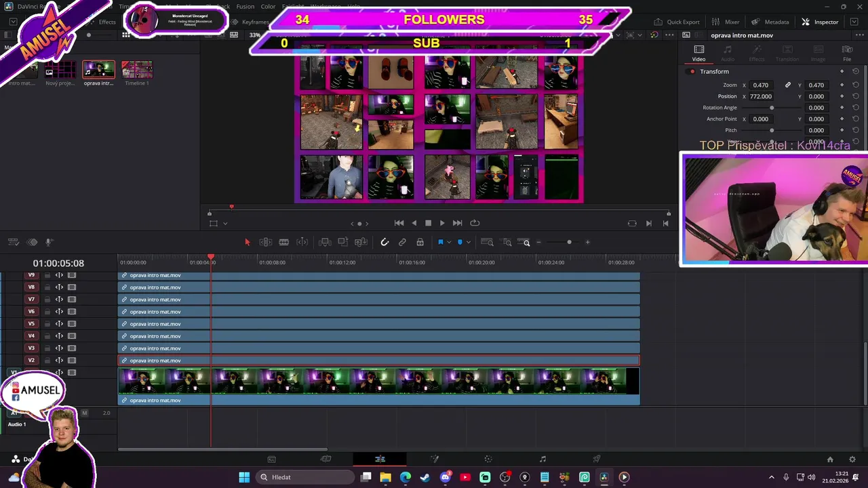Viewport: 868px width, 488px height.
Task: Click Detail Zoom icon
Action: click(x=507, y=242)
